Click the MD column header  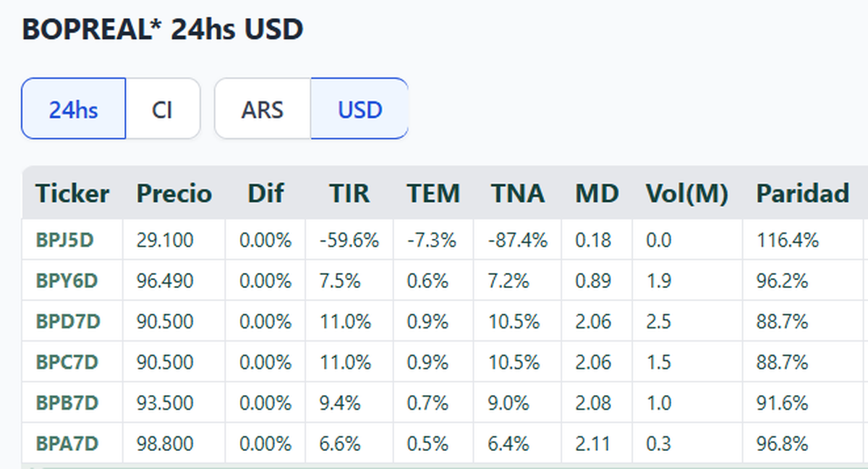tap(597, 193)
